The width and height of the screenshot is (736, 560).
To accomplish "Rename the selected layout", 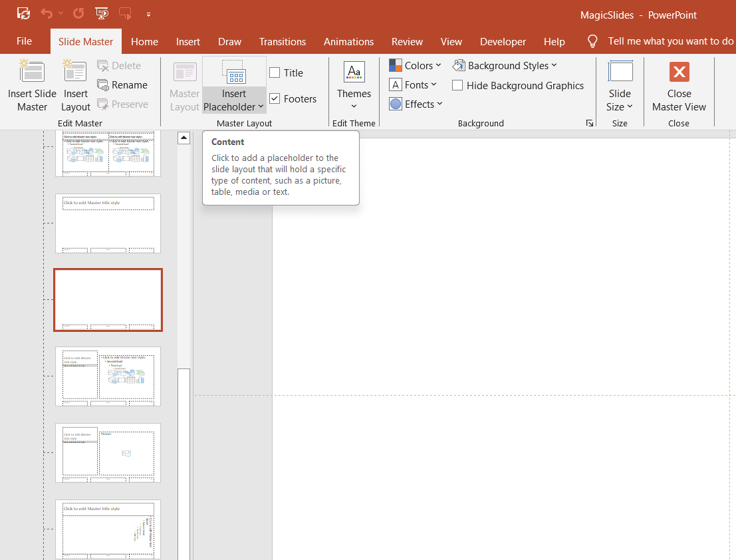I will click(x=122, y=85).
